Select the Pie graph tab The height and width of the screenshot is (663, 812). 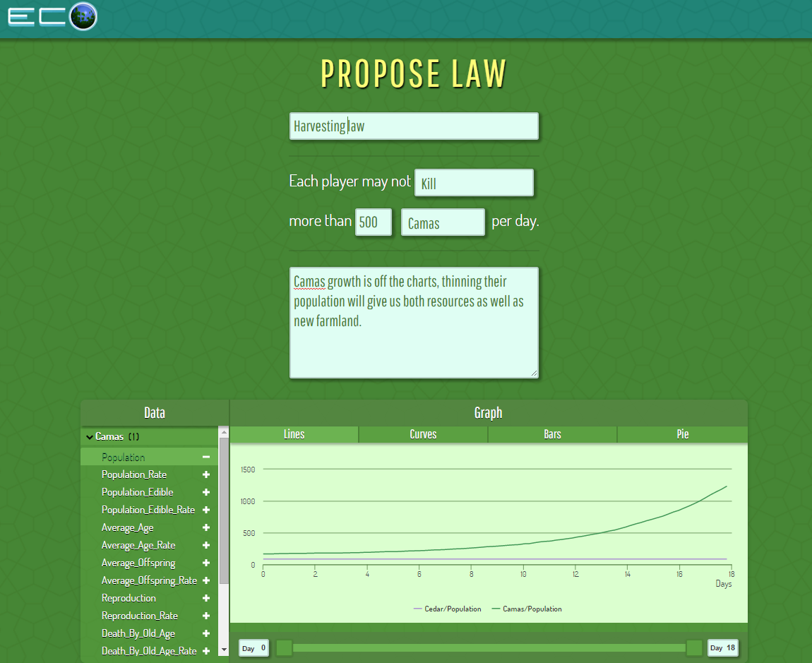(x=682, y=434)
